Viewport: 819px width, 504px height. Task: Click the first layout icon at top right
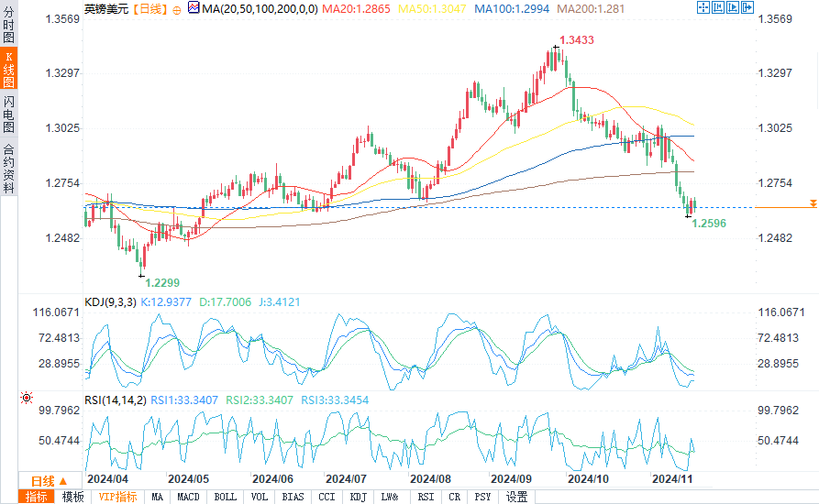[x=703, y=7]
